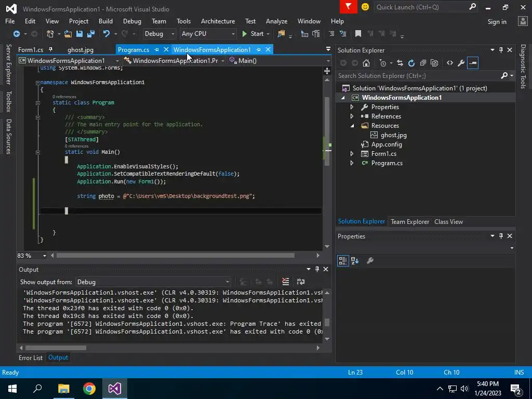532x399 pixels.
Task: Expand the Form1.cs node in Solution Explorer
Action: click(352, 154)
